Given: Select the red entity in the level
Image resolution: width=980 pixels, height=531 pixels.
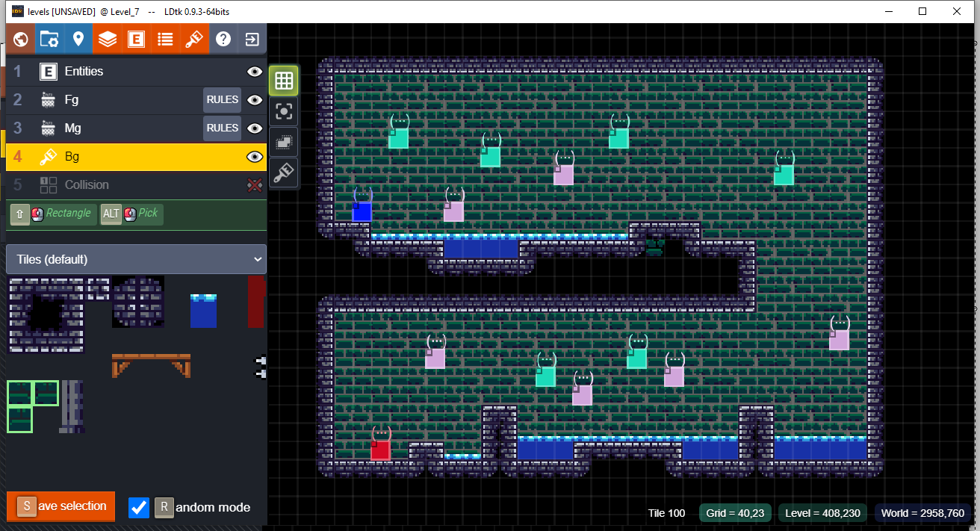Looking at the screenshot, I should click(x=380, y=450).
